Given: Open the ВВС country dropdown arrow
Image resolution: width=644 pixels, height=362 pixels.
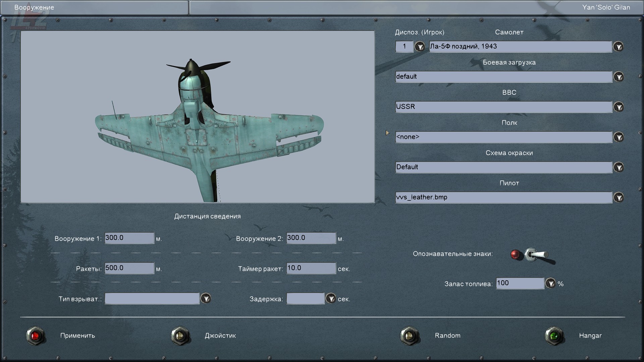Looking at the screenshot, I should coord(618,107).
